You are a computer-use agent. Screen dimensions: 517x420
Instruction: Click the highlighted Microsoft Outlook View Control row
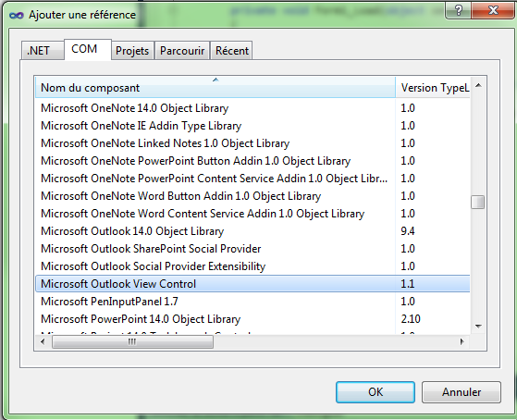252,284
